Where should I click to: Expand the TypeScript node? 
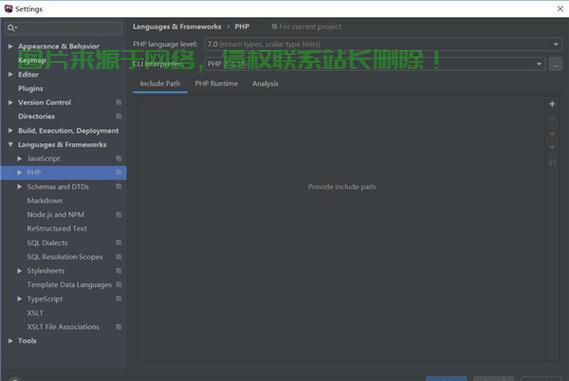[x=20, y=299]
